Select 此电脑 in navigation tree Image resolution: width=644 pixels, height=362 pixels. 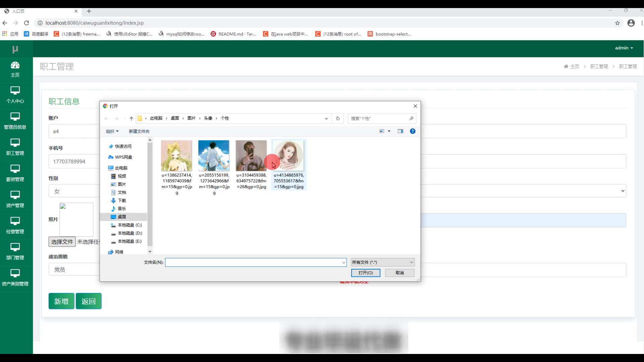tap(118, 168)
